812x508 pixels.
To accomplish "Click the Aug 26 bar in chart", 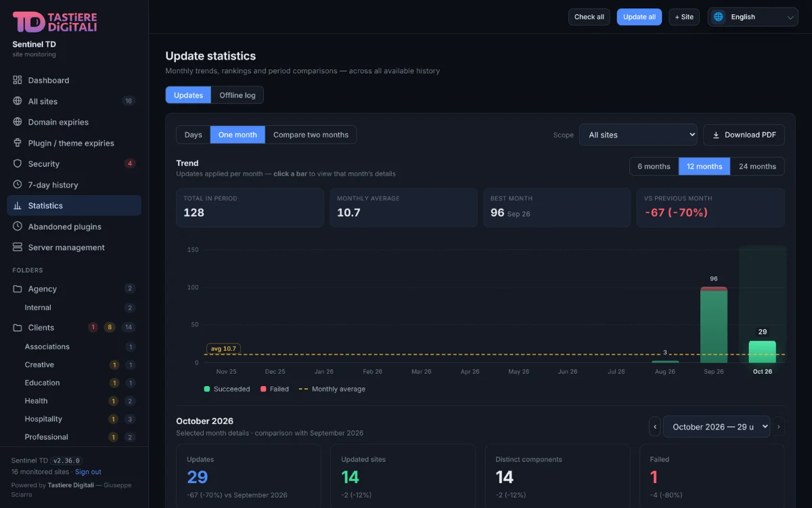I will pyautogui.click(x=665, y=362).
